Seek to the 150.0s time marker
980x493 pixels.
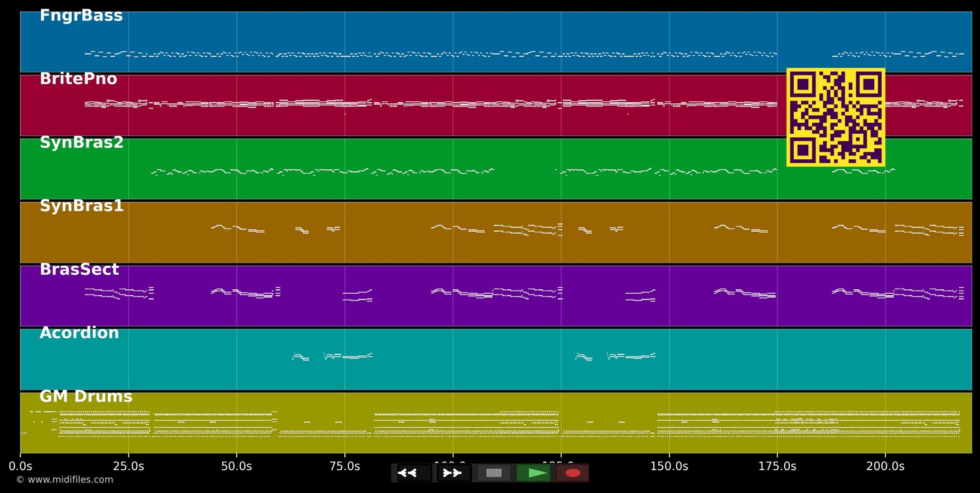pyautogui.click(x=669, y=466)
